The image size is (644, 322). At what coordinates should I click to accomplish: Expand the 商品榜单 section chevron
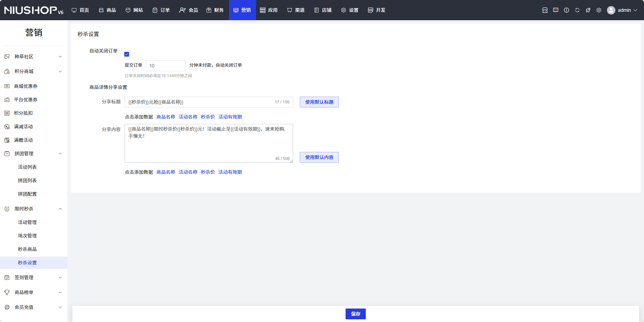[x=60, y=292]
